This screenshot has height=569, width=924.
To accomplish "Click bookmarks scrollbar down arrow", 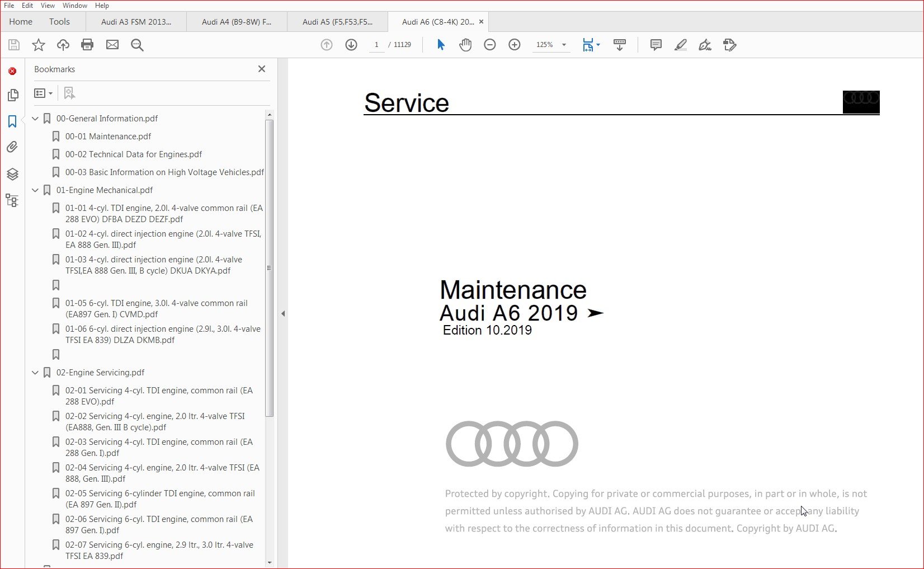I will pos(270,563).
